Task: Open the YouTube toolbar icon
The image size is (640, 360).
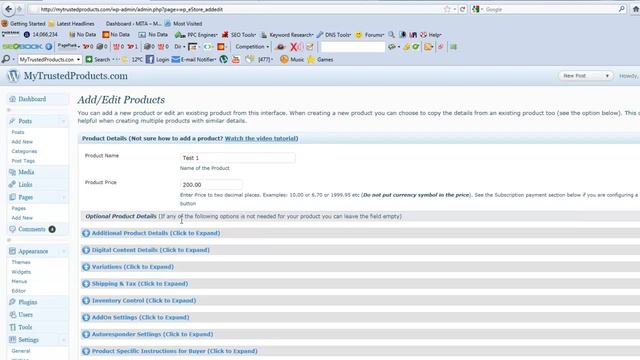Action: tap(236, 60)
